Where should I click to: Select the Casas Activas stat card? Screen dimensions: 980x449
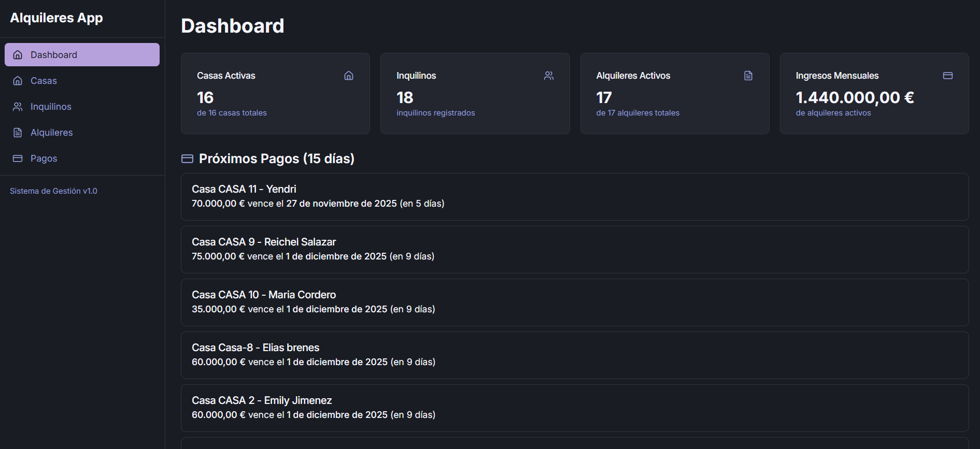tap(275, 93)
